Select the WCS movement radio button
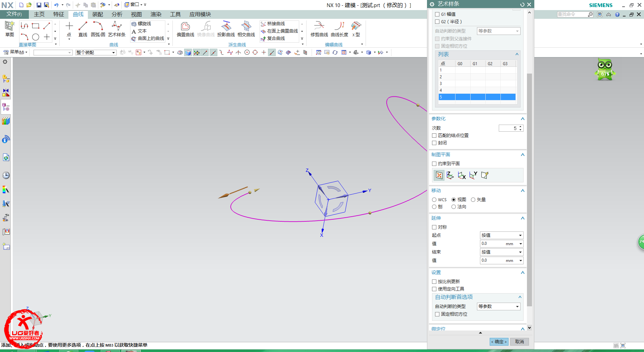 pyautogui.click(x=434, y=200)
